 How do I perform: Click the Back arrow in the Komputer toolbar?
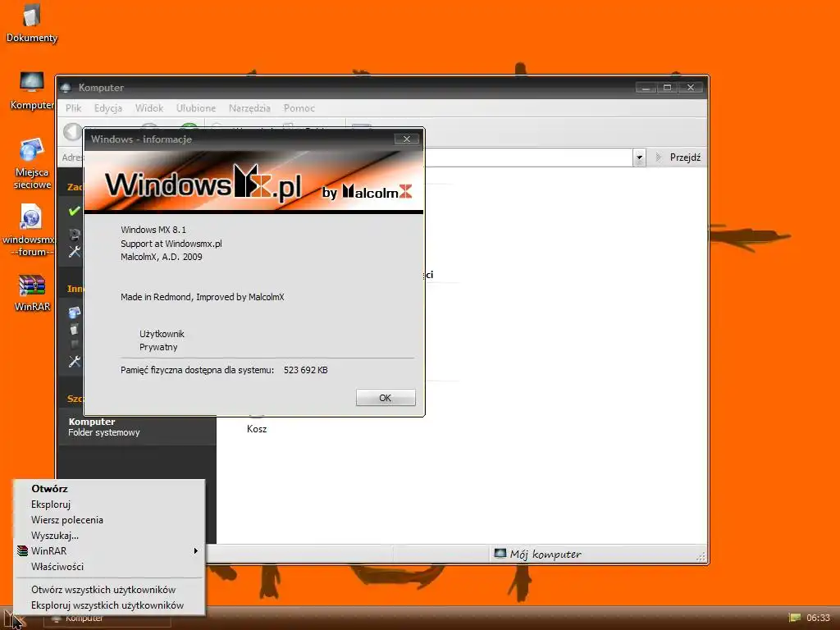point(72,132)
